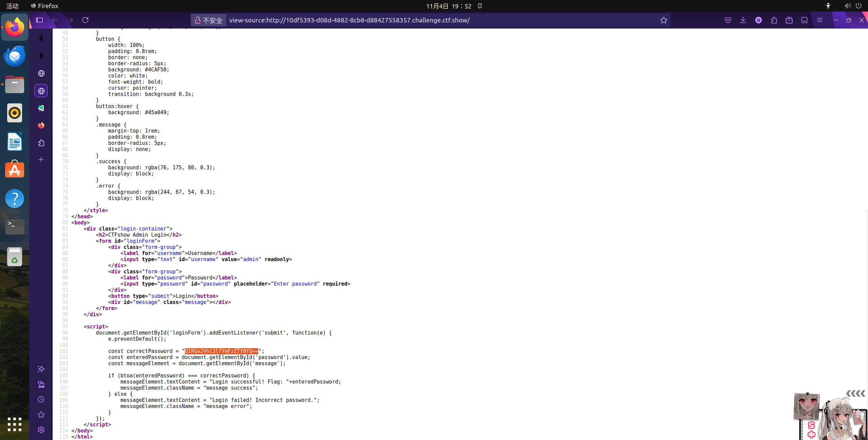Viewport: 868px width, 440px height.
Task: Open sidebar settings gear
Action: pos(41,430)
